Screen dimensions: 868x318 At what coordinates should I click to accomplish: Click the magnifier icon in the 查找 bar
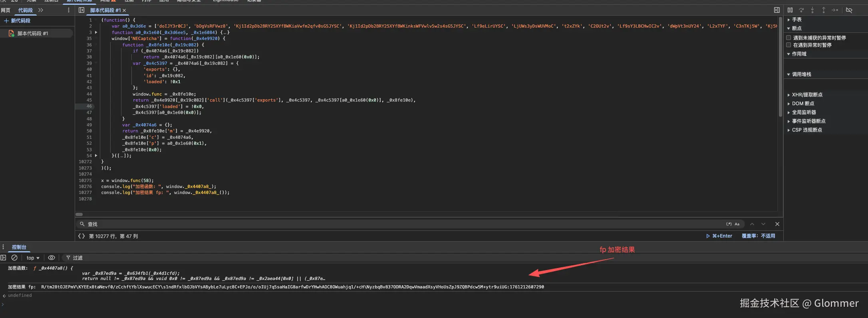click(x=82, y=224)
